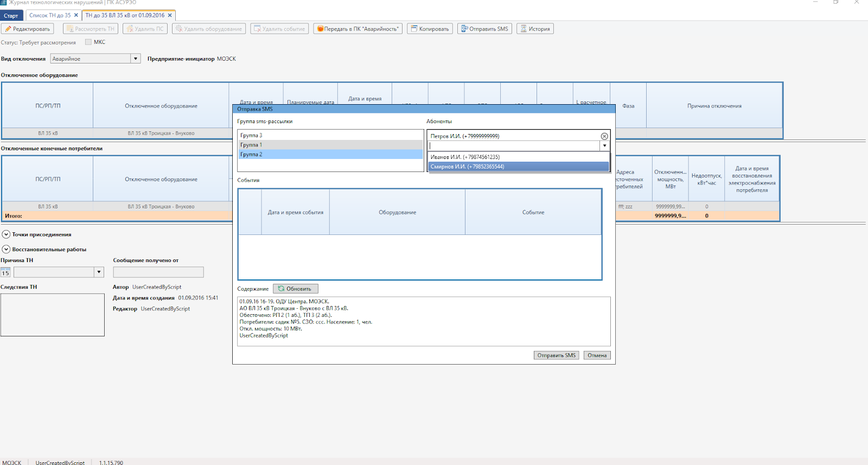Select Иванов И.И. from the subscriber list

(519, 157)
